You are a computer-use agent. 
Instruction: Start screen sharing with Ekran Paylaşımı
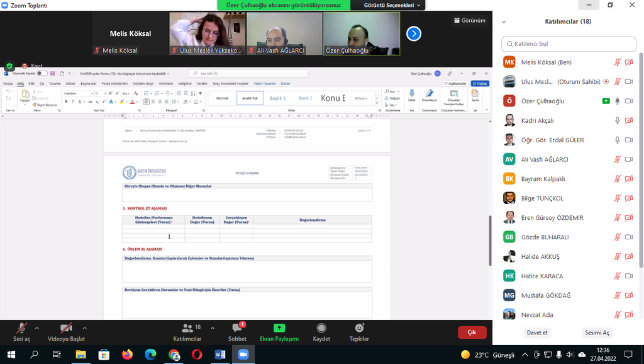(x=279, y=328)
